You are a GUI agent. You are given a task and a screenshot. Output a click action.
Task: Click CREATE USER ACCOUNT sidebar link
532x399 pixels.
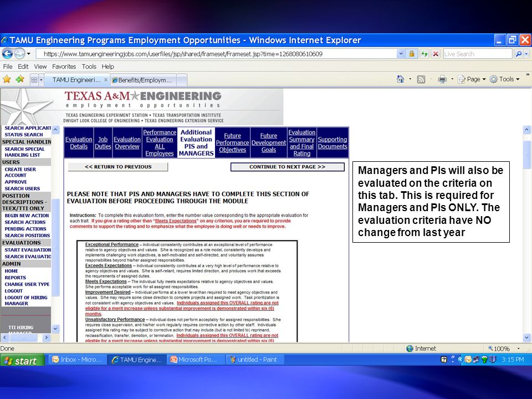pos(20,172)
